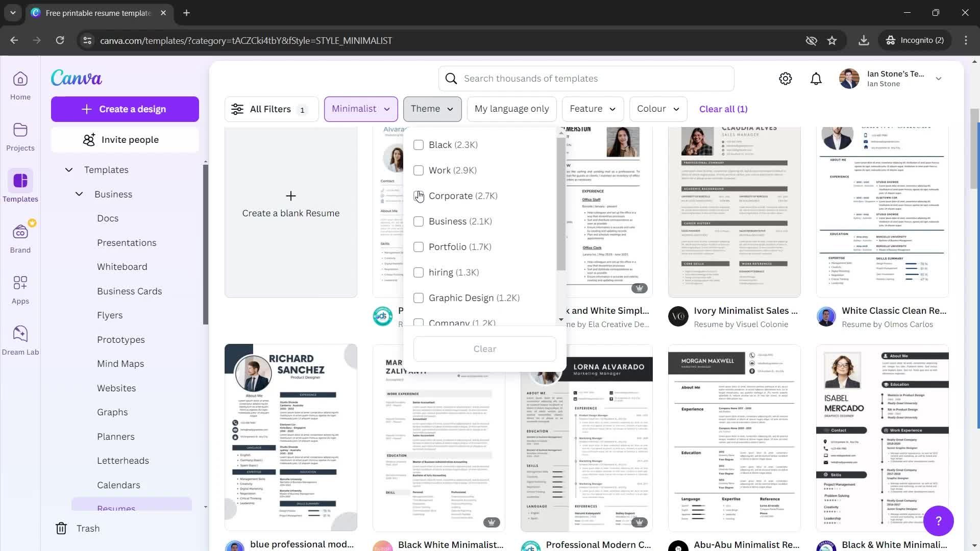Tick the Business (2.1K) checkbox
The image size is (980, 551).
click(x=419, y=221)
